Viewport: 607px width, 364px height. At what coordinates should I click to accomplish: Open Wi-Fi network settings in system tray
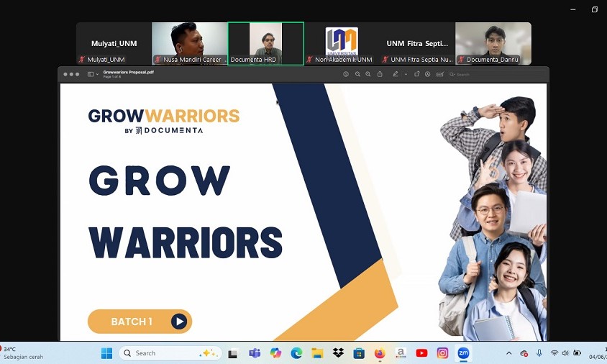coord(554,352)
